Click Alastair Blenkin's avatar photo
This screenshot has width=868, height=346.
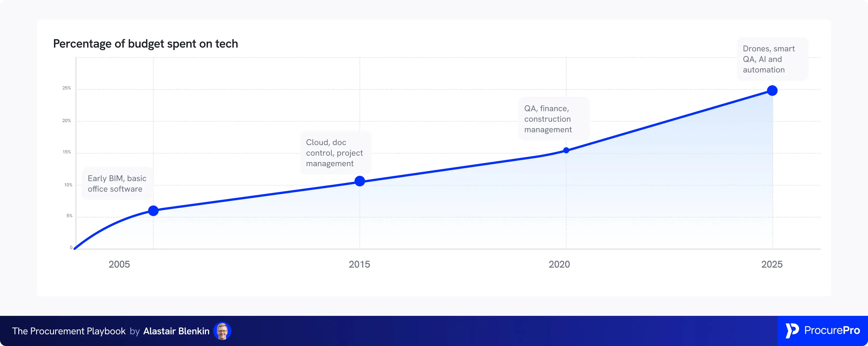click(x=222, y=331)
